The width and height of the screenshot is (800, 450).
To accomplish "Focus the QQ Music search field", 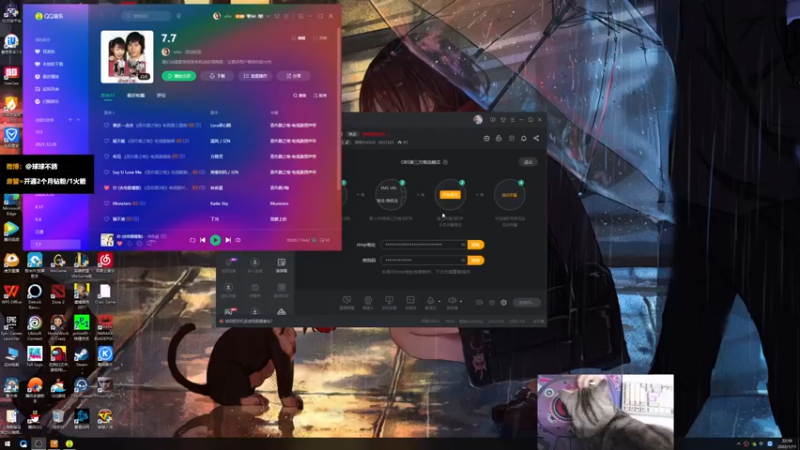I will [146, 16].
